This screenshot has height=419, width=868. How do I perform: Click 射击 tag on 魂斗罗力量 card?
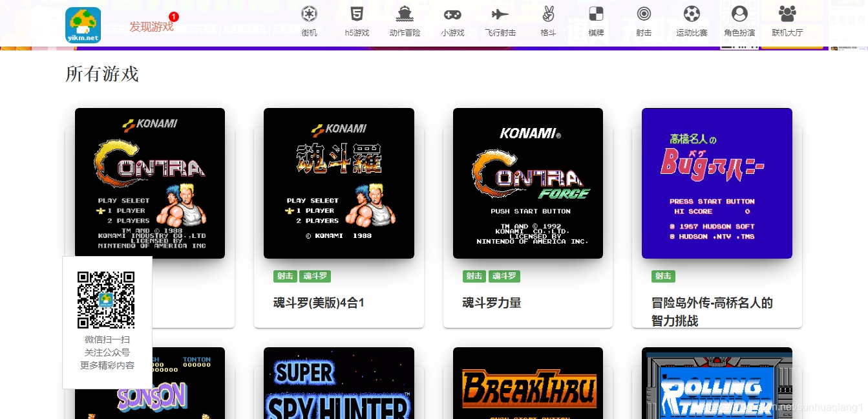point(474,276)
